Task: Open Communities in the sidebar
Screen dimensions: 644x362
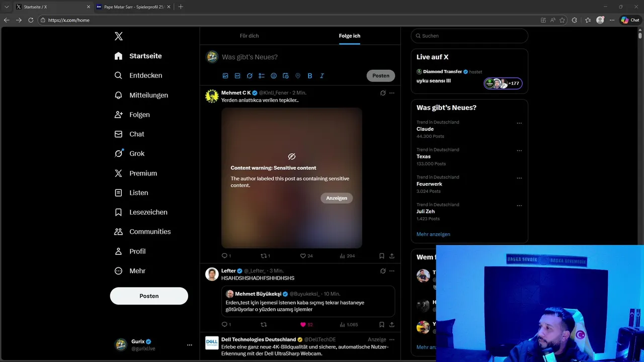Action: (142, 232)
